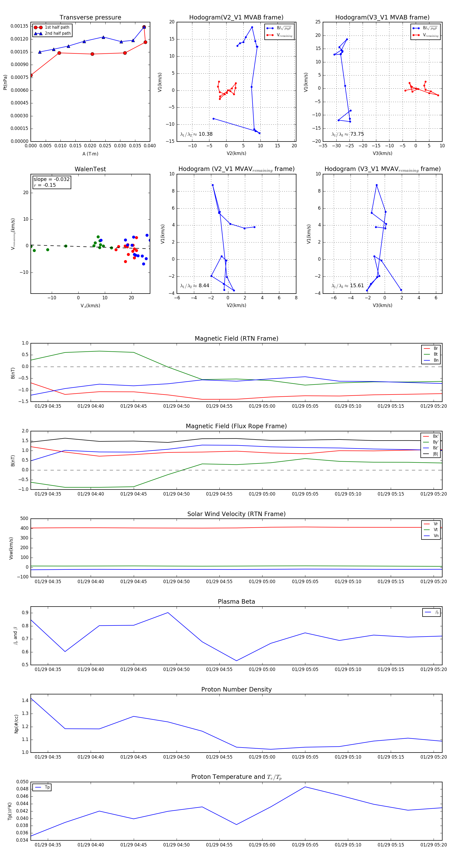Select the "Bt" legend entry

[x=431, y=354]
